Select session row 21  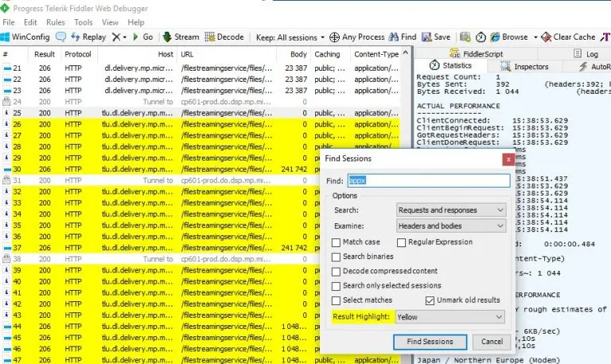coord(200,68)
